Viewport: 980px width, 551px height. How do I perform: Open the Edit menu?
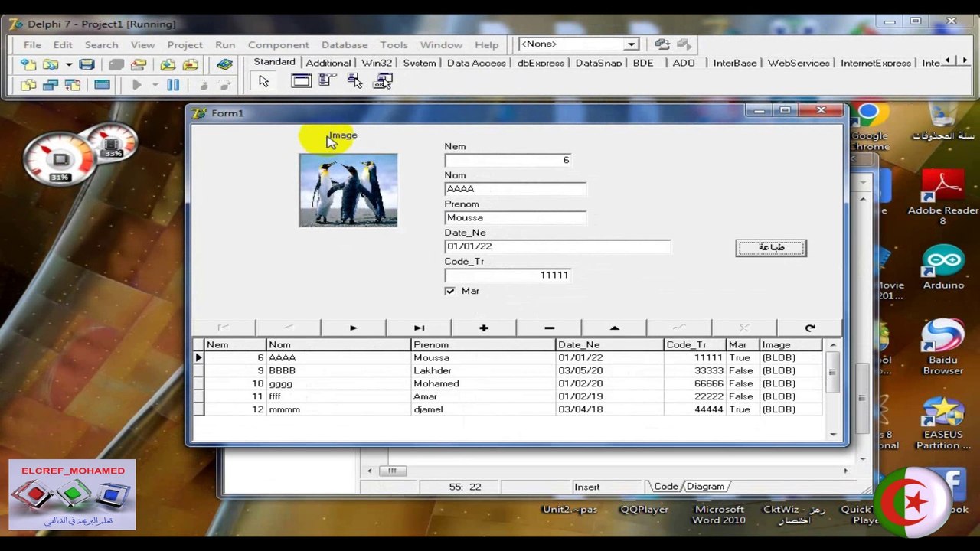pos(63,45)
